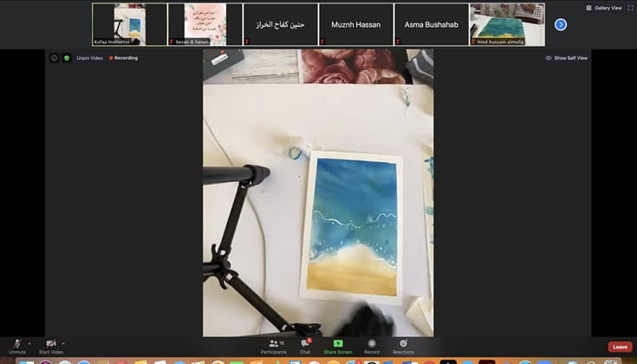The image size is (637, 364).
Task: Show next participants with blue arrow
Action: coord(561,24)
